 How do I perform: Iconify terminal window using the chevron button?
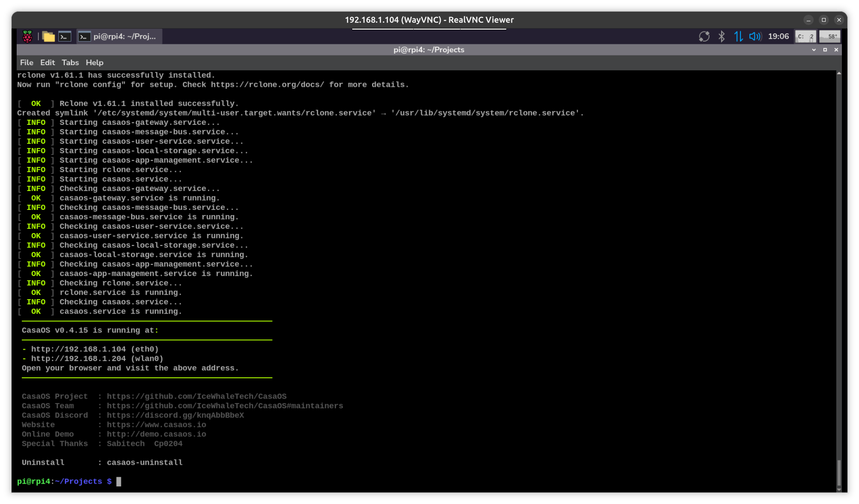pyautogui.click(x=814, y=50)
